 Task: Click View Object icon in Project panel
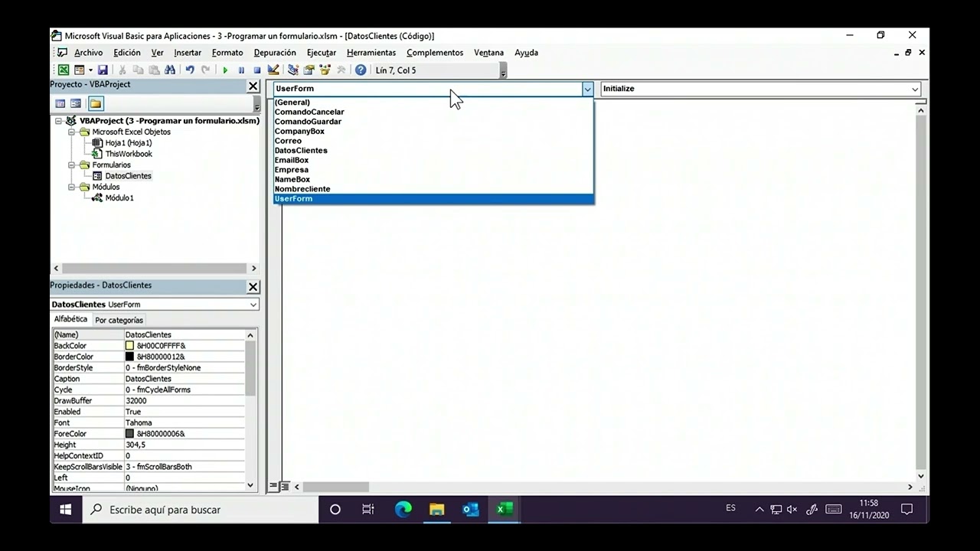click(x=76, y=103)
